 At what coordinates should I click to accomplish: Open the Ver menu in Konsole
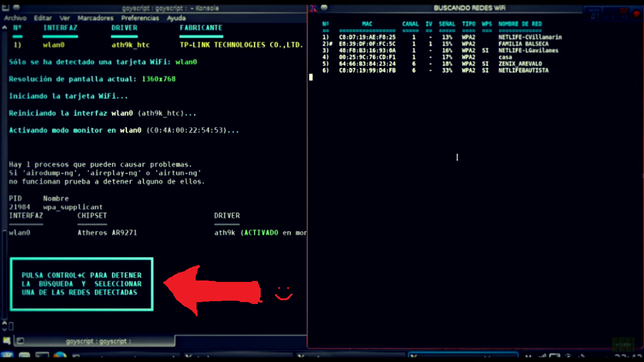point(65,18)
